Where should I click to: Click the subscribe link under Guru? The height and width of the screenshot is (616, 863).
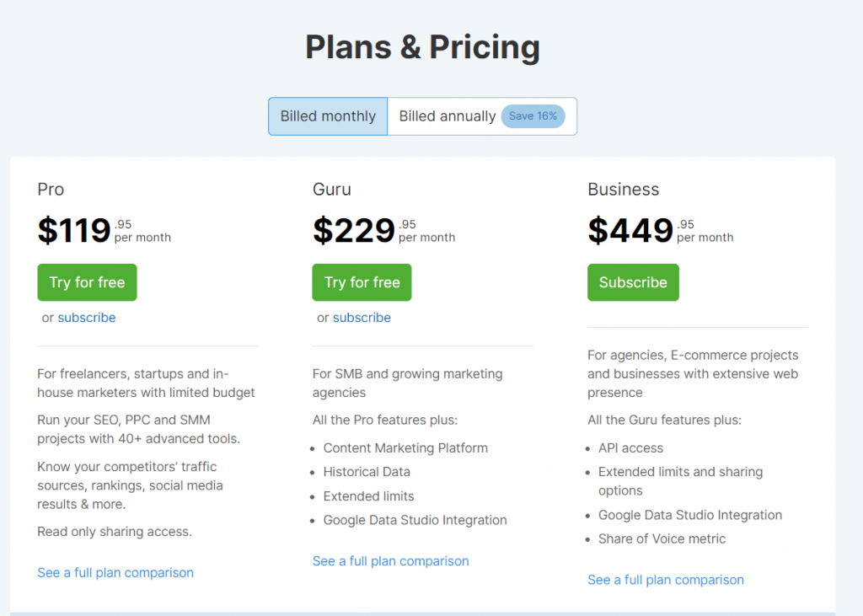click(x=362, y=318)
